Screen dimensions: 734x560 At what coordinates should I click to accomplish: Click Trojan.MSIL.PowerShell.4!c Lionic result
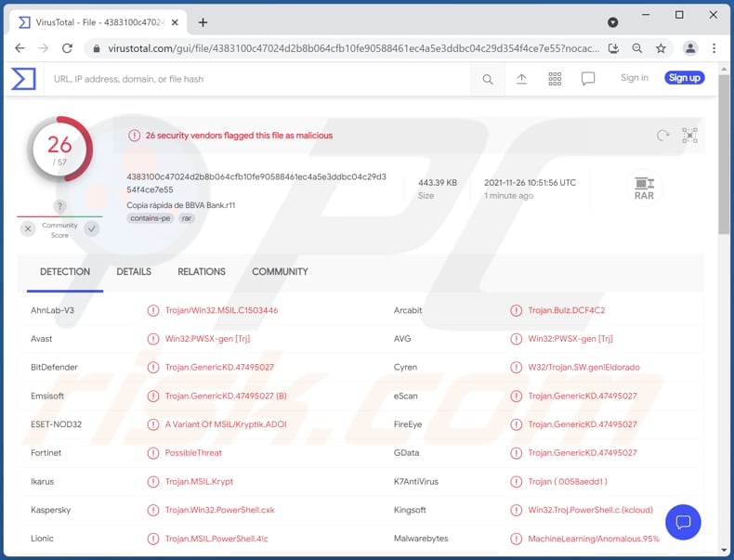pos(216,539)
